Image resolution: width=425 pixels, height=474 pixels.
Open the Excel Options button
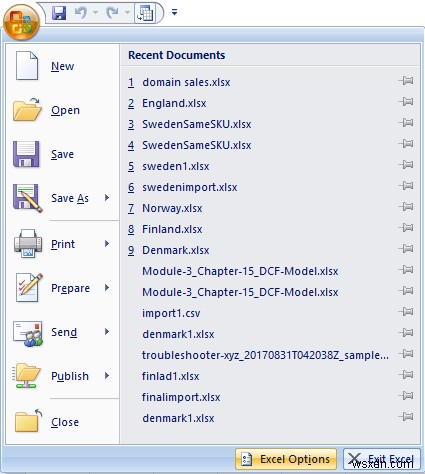tap(286, 459)
